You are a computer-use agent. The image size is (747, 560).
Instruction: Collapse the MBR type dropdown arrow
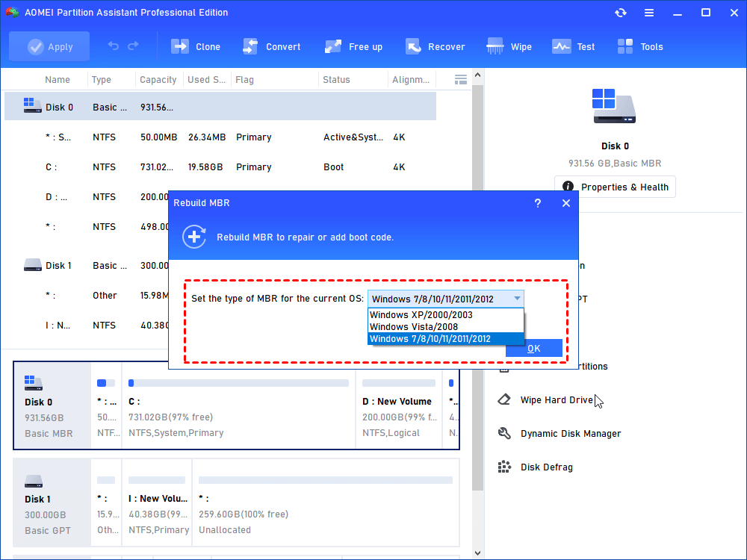516,299
